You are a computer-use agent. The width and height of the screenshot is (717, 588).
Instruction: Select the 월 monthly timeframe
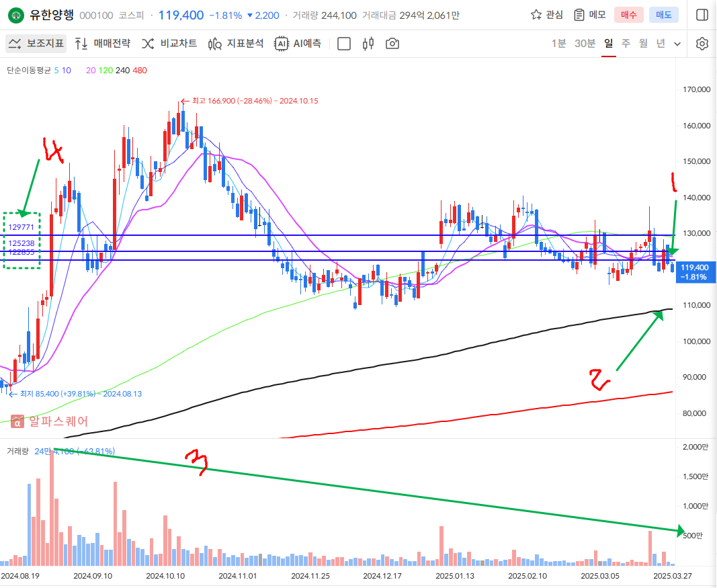643,44
